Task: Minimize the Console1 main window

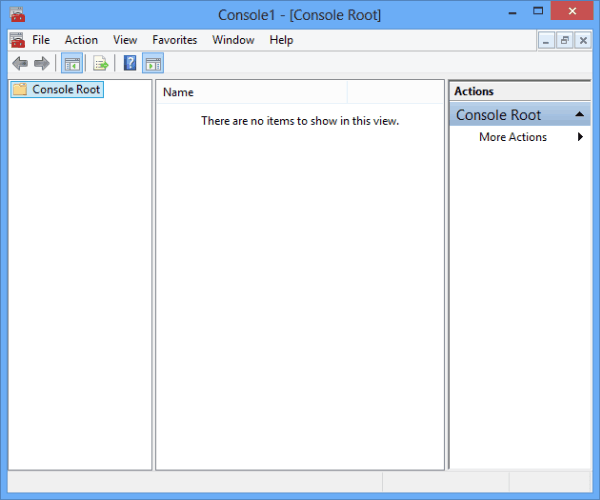Action: (513, 12)
